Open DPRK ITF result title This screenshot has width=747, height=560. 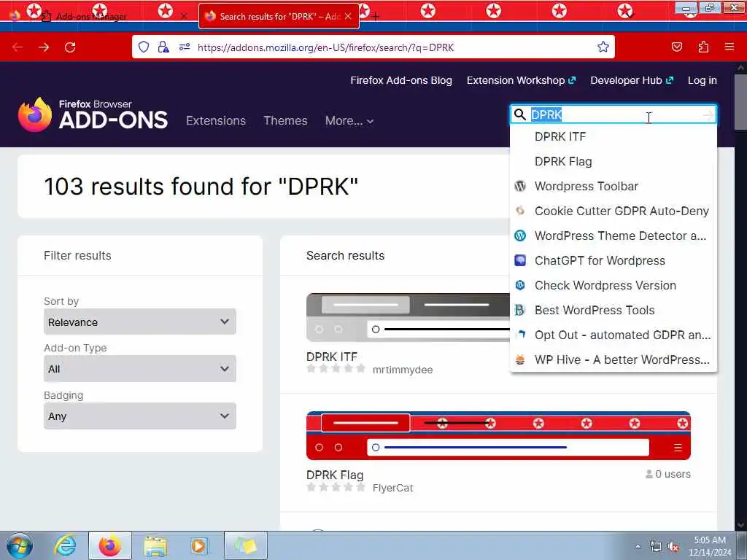[332, 357]
